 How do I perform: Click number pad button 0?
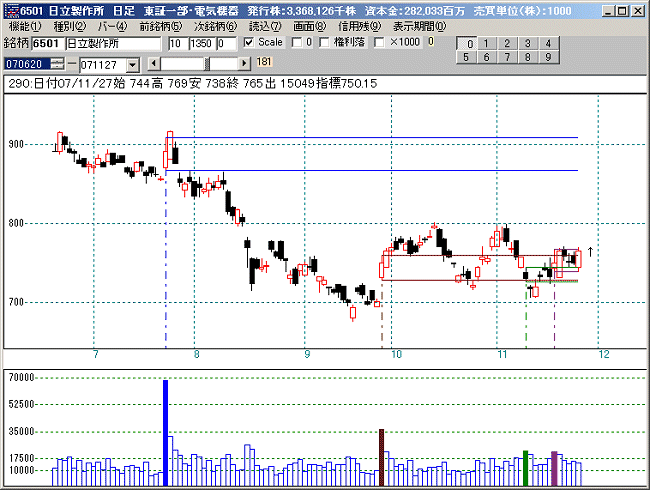[x=466, y=45]
